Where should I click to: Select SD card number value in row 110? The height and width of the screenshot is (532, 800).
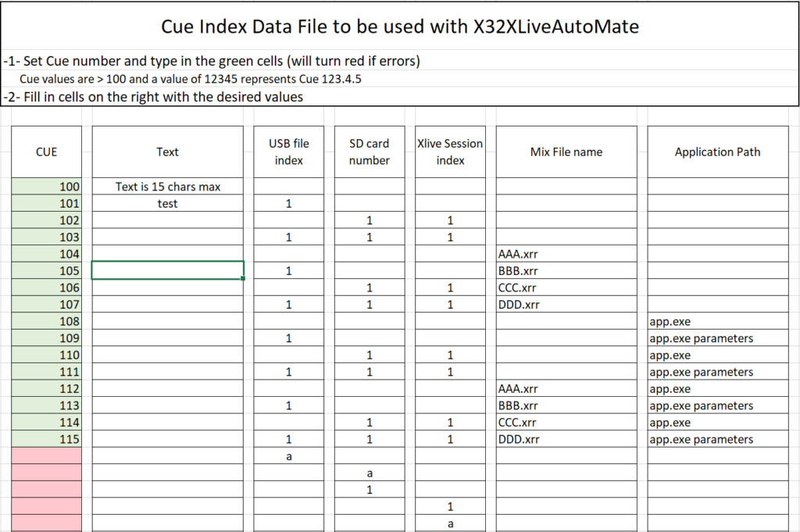tap(370, 355)
